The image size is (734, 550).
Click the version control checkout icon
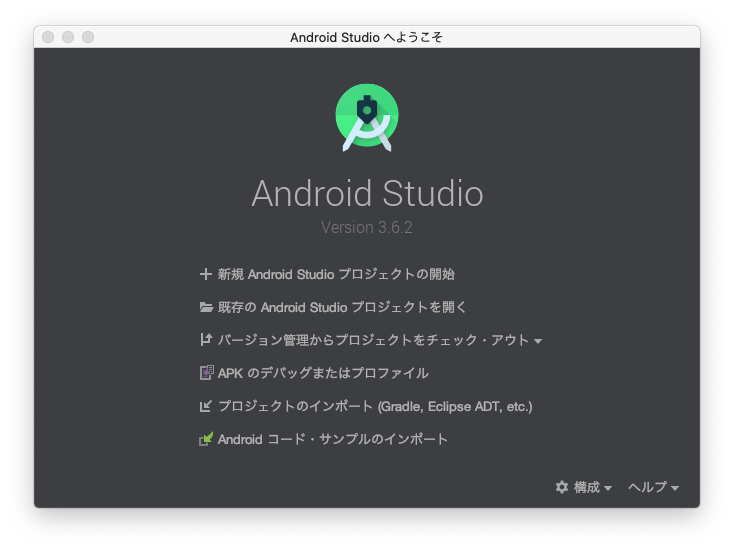pyautogui.click(x=206, y=340)
